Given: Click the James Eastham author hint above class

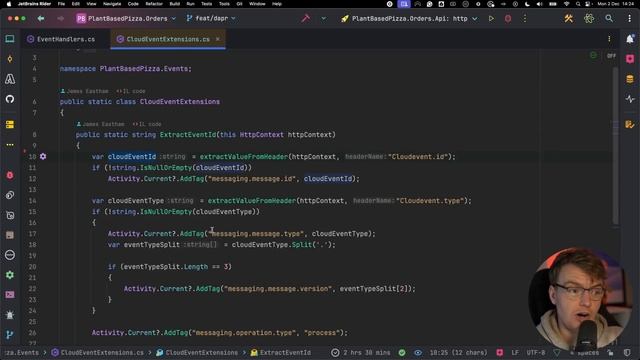Looking at the screenshot, I should [x=85, y=91].
